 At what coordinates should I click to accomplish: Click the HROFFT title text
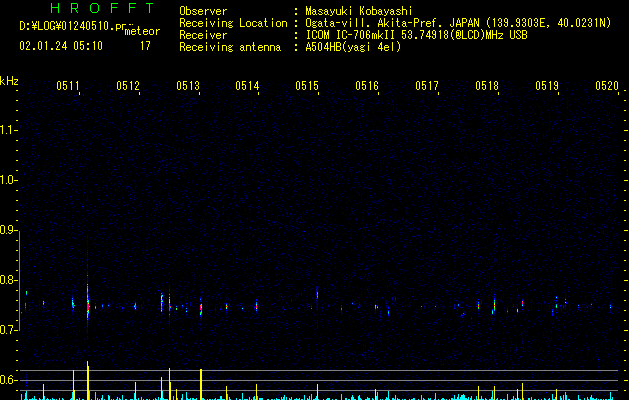[103, 8]
